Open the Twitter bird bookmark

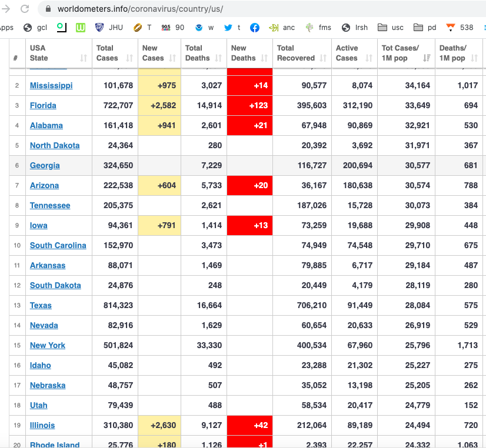click(x=228, y=28)
